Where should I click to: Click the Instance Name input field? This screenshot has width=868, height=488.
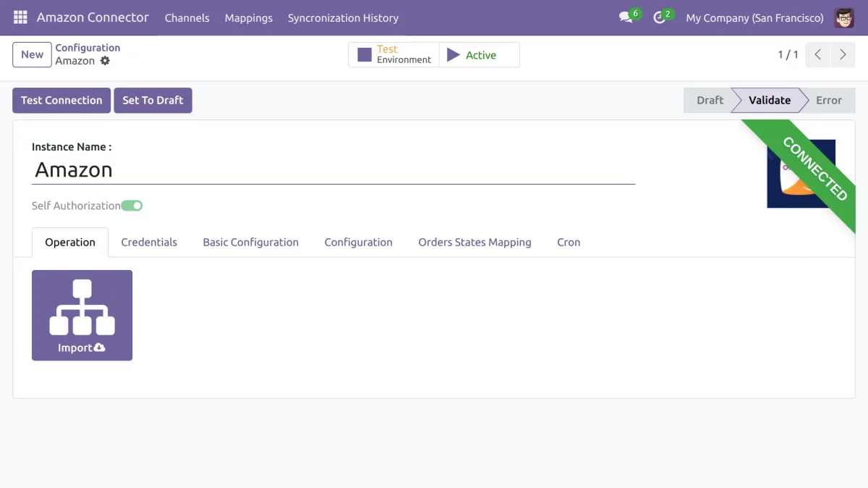(333, 170)
